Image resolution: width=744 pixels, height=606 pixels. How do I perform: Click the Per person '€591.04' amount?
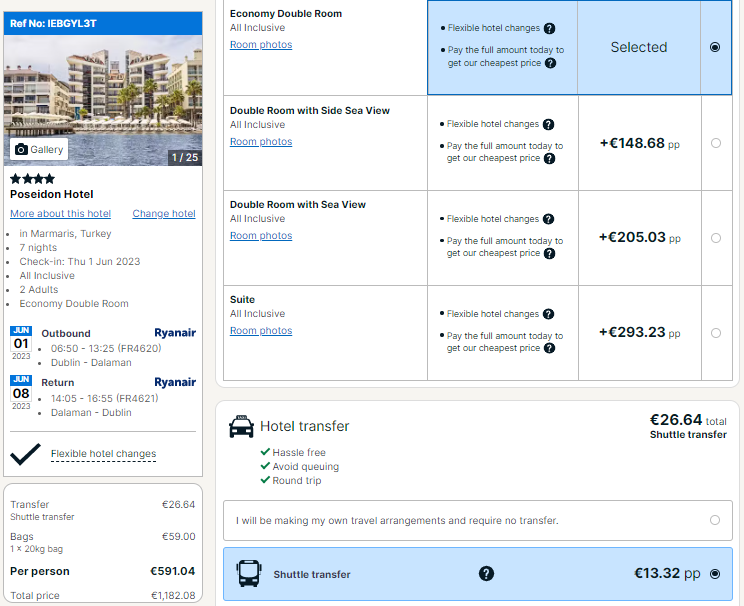point(173,571)
